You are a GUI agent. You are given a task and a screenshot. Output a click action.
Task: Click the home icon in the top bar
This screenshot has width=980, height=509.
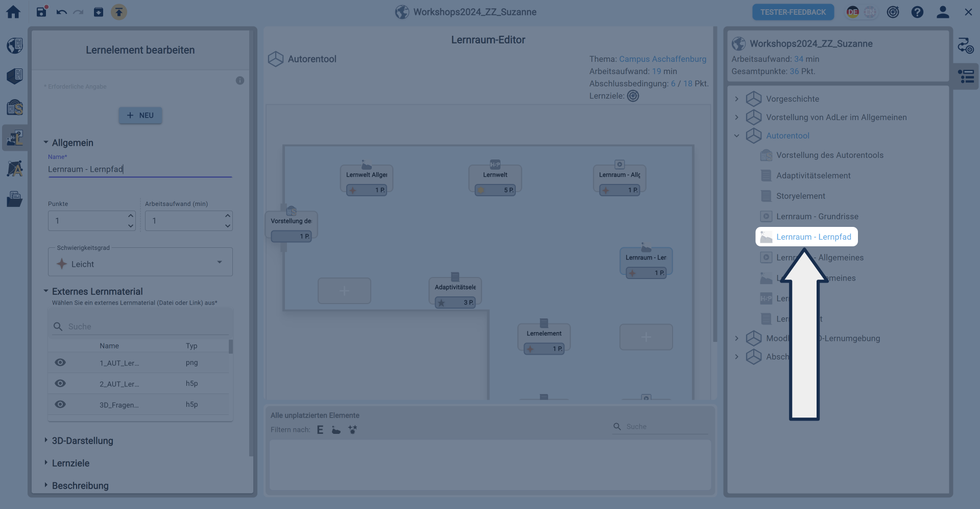[x=13, y=12]
